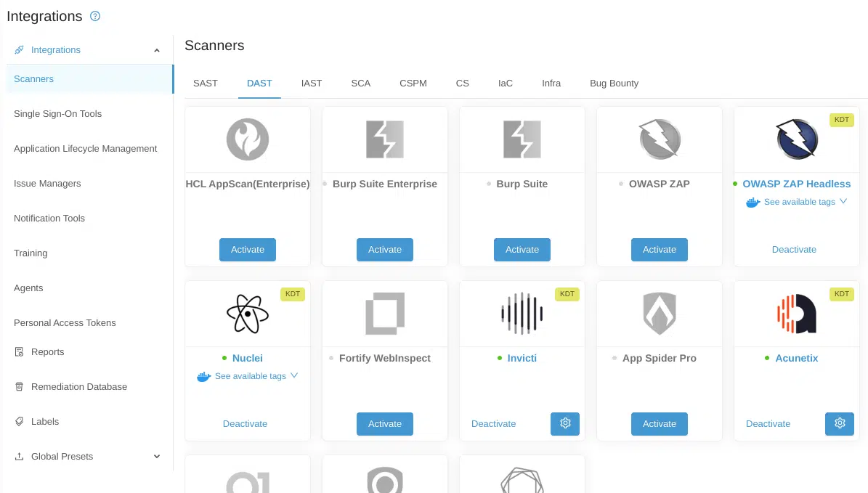Open Personal Access Tokens
Image resolution: width=868 pixels, height=493 pixels.
pyautogui.click(x=65, y=323)
